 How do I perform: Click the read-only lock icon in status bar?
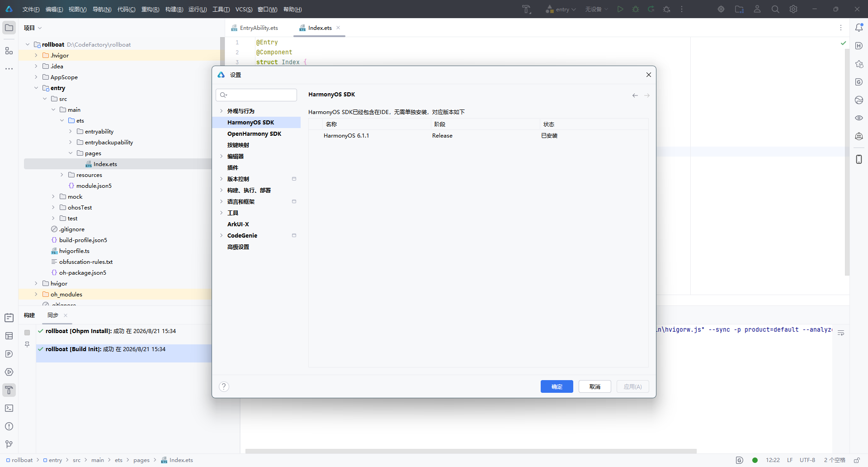(856, 460)
